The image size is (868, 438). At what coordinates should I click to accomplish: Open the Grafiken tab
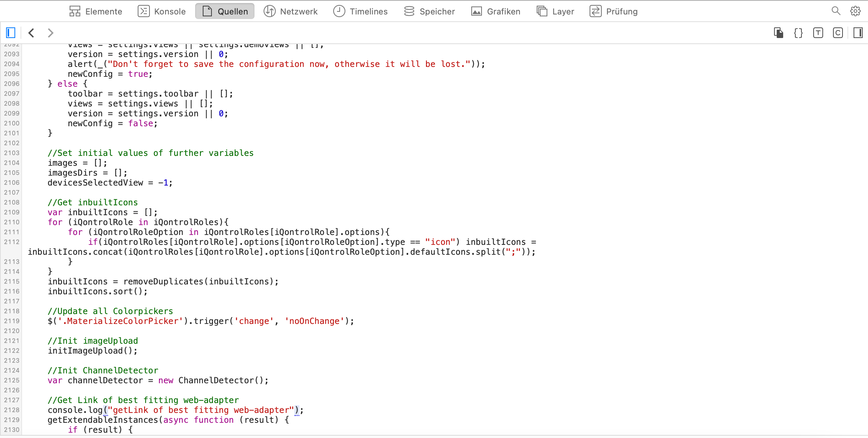[496, 11]
